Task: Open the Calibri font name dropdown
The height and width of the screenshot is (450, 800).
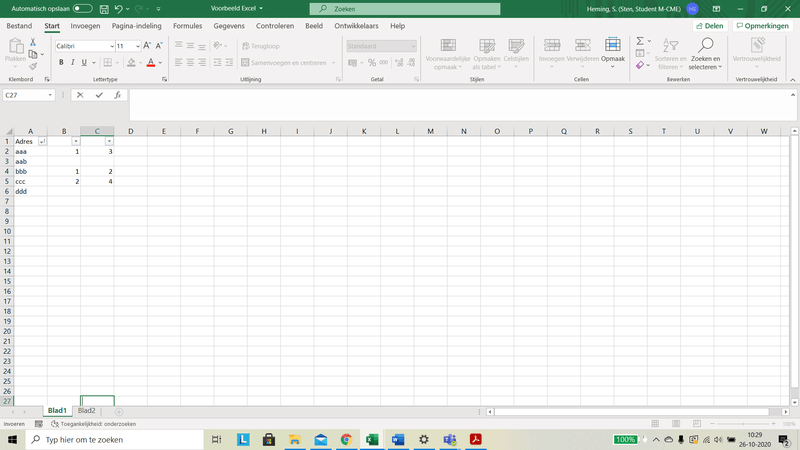Action: tap(112, 46)
